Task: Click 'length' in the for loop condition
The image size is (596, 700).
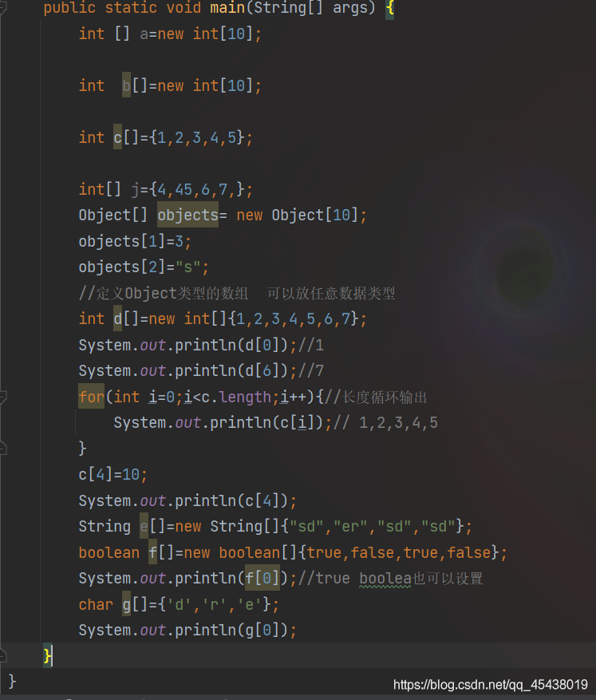Action: [x=245, y=397]
